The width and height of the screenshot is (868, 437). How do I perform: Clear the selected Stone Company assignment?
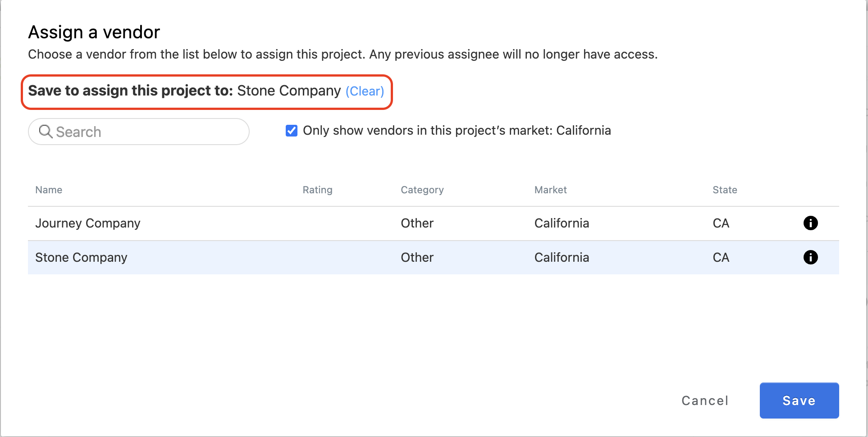click(365, 91)
